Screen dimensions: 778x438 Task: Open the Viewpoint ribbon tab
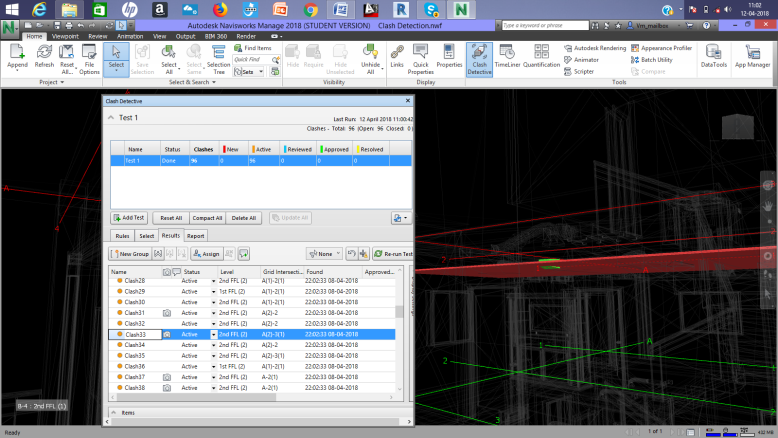click(66, 36)
